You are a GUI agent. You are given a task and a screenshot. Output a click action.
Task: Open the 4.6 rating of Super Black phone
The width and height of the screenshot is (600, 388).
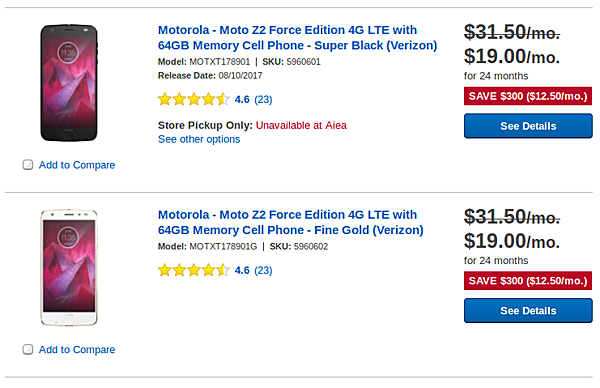tap(242, 99)
